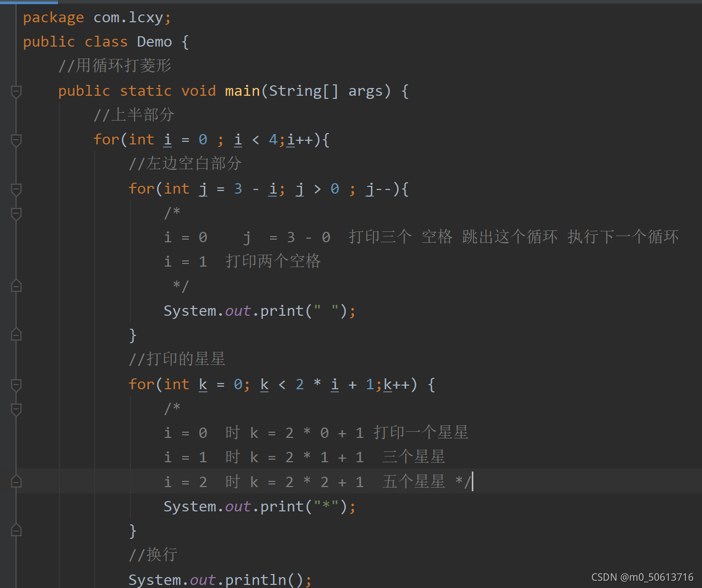This screenshot has height=588, width=702.
Task: Click the text '打印三个 空格 跳出这个循环'
Action: point(453,237)
